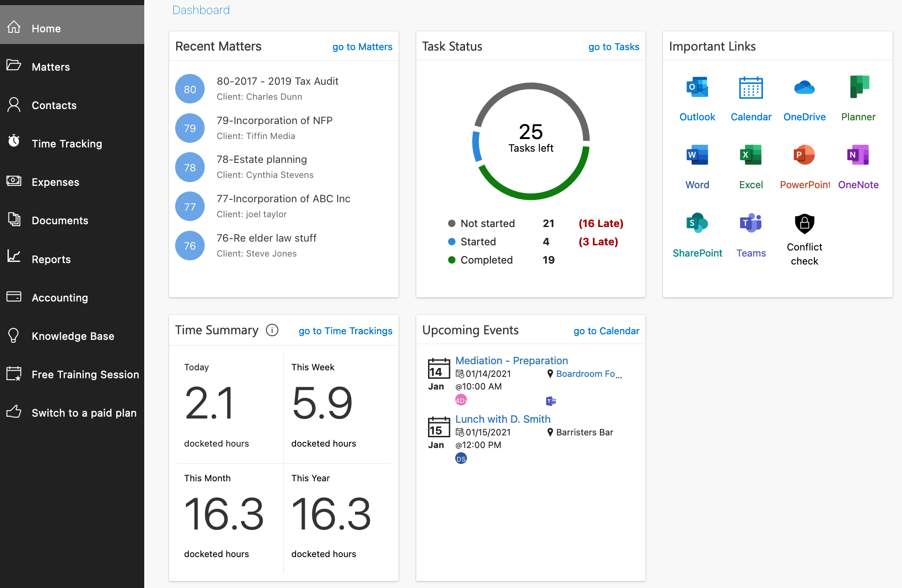Follow the go to Matters link
902x588 pixels.
click(x=362, y=47)
